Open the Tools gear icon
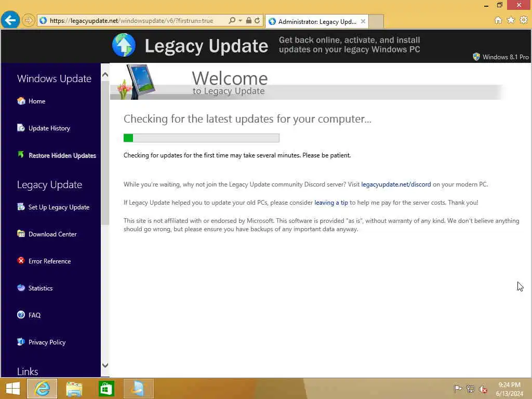This screenshot has height=399, width=532. pos(524,20)
